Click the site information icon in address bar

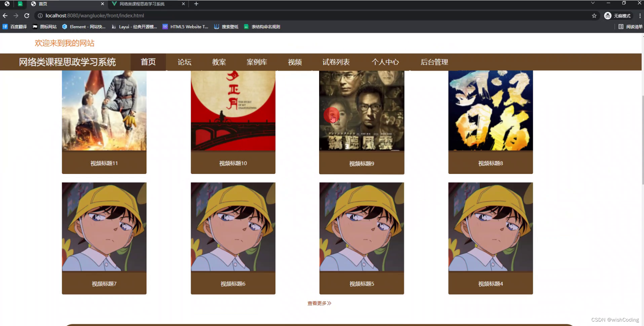point(40,16)
